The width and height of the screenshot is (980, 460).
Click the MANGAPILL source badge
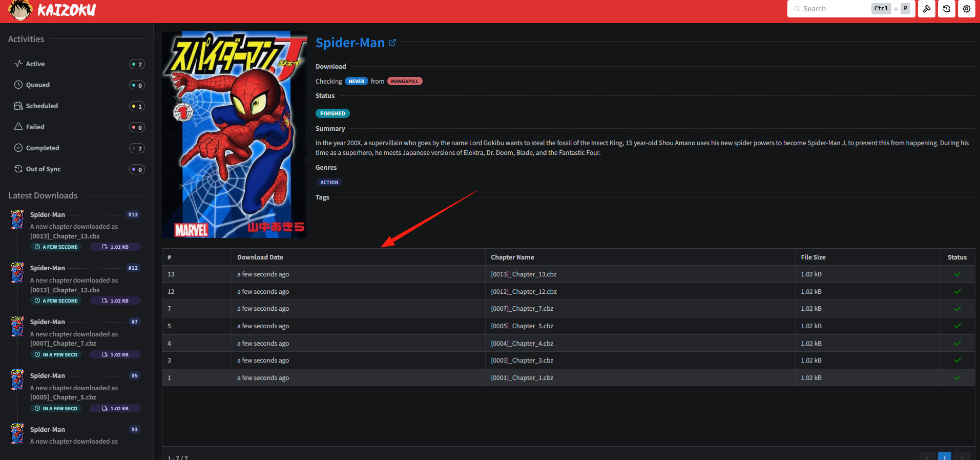[405, 81]
